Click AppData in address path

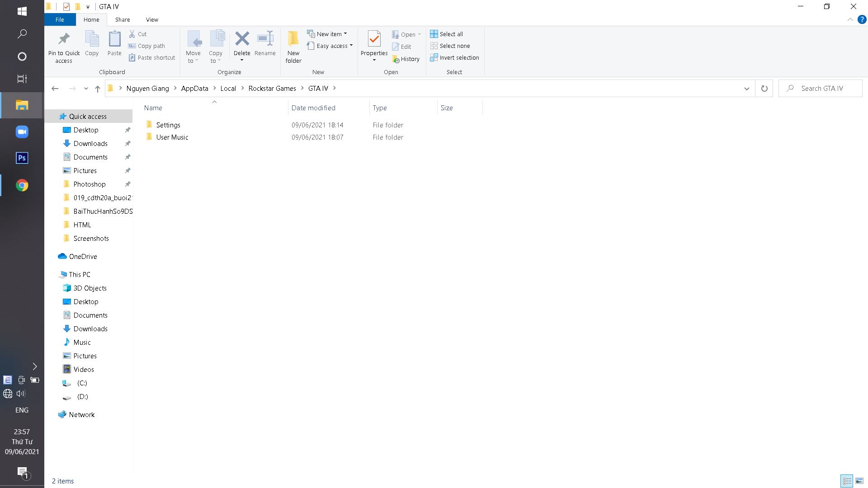(x=195, y=89)
